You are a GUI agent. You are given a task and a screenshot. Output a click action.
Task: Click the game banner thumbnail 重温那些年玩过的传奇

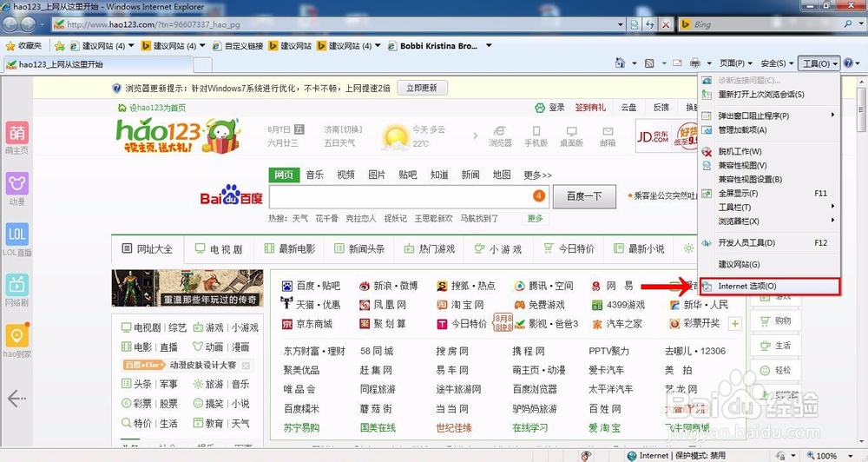pos(187,288)
